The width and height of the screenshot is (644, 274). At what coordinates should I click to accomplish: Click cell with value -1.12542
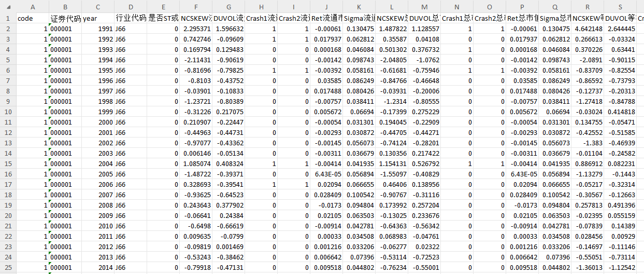(620, 267)
